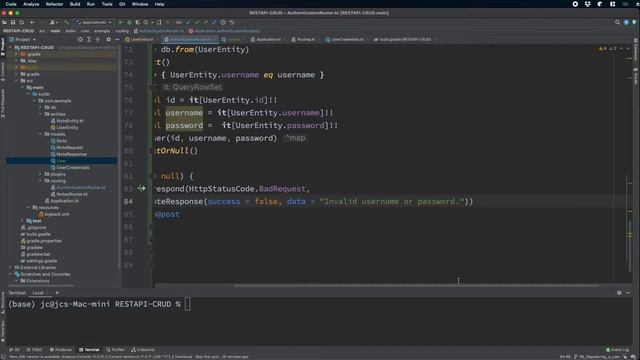The width and height of the screenshot is (640, 360).
Task: Open the Analyze menu
Action: (x=31, y=4)
